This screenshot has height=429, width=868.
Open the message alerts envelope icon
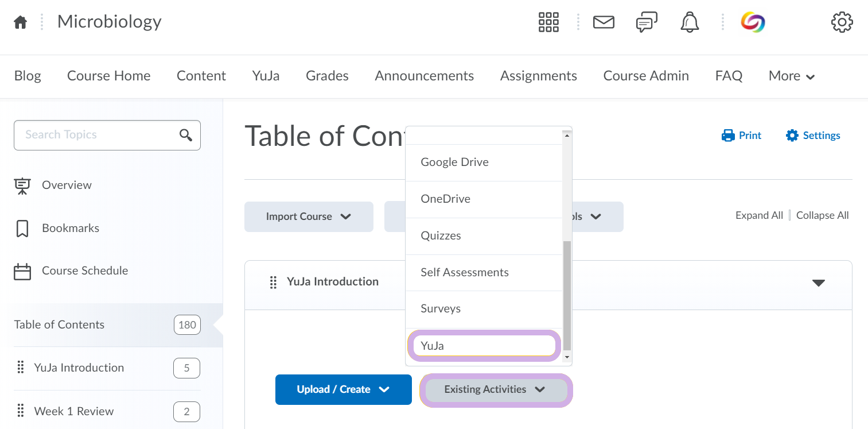[604, 22]
